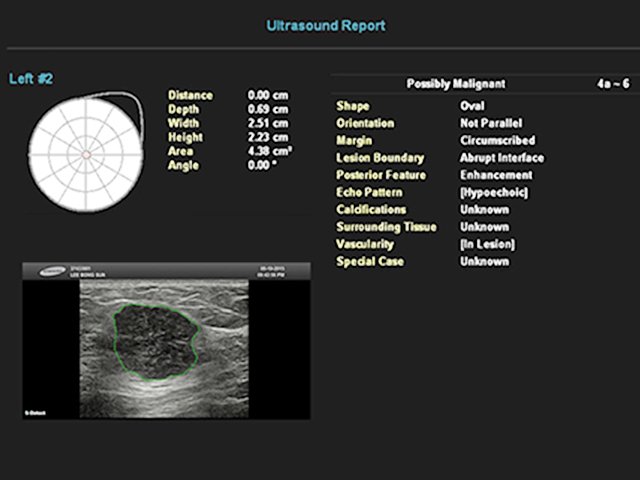
Task: Click the center of the breast diagram
Action: (x=86, y=155)
